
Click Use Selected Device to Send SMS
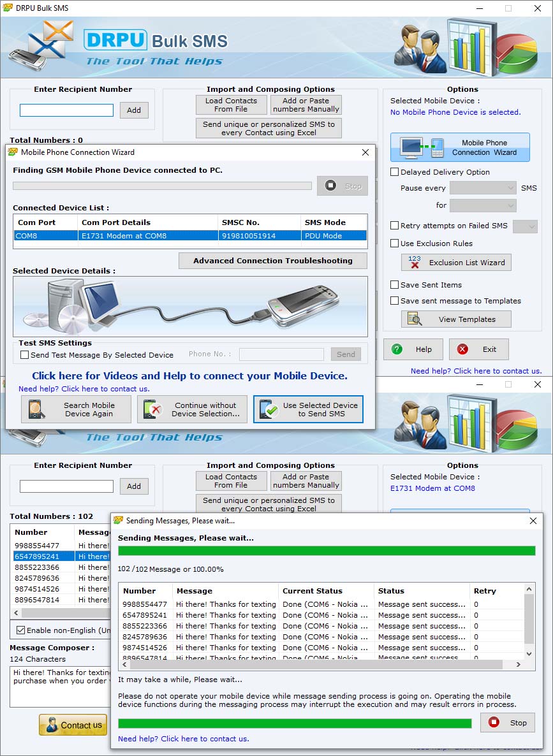[x=308, y=410]
